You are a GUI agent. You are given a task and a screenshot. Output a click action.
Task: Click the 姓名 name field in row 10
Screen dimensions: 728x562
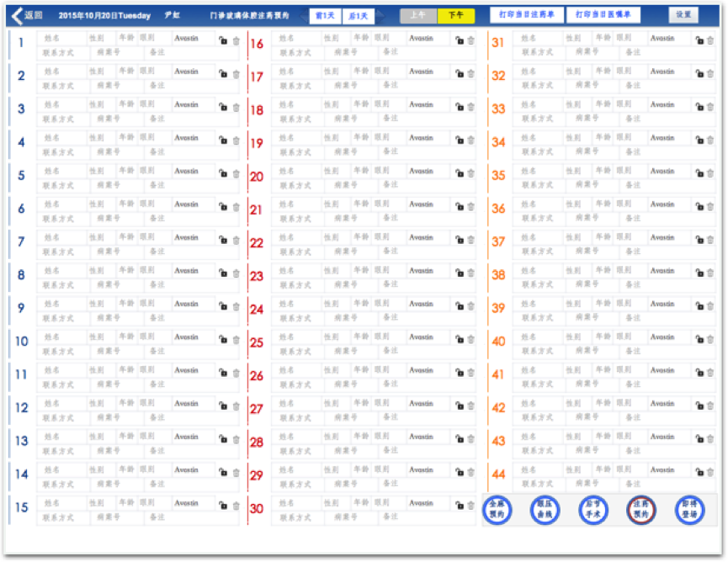pyautogui.click(x=62, y=337)
